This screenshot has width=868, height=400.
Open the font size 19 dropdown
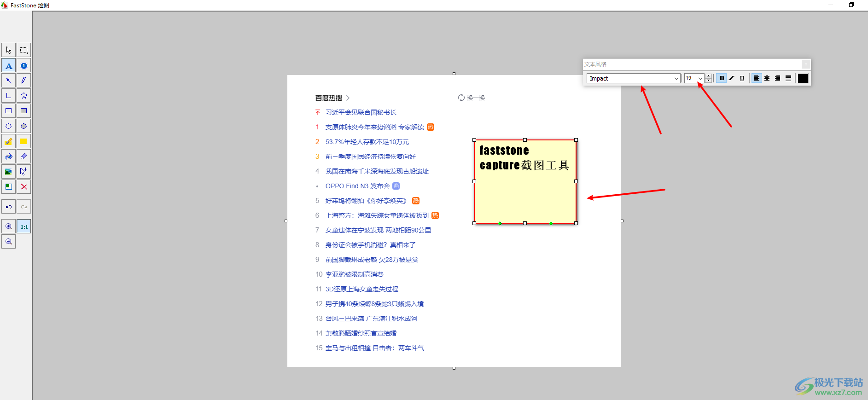pyautogui.click(x=700, y=79)
